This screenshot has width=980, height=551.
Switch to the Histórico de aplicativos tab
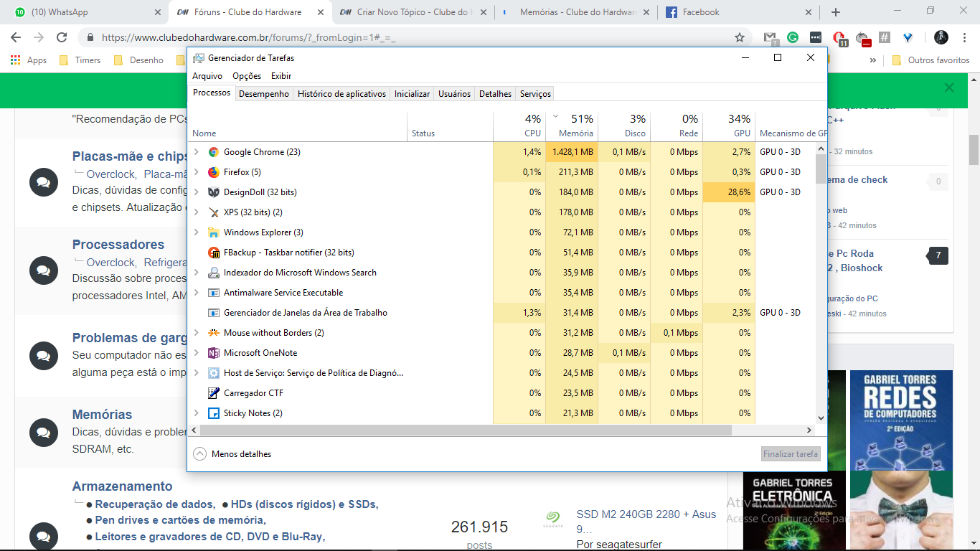point(341,94)
